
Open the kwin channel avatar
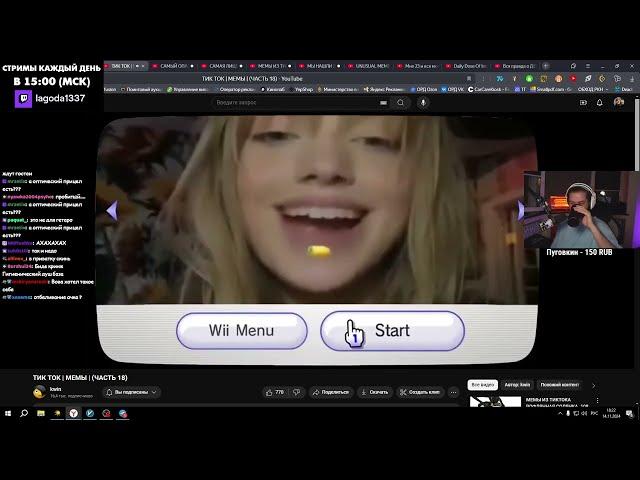pos(39,392)
